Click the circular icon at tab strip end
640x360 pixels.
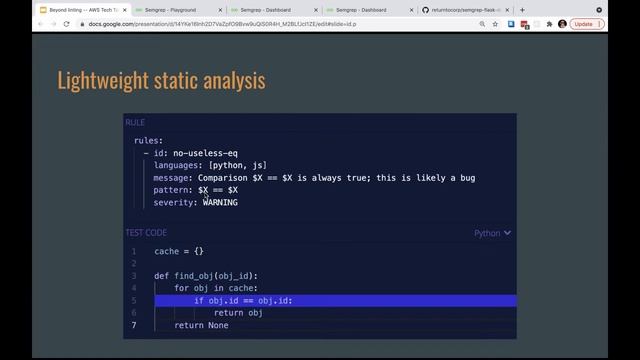pyautogui.click(x=599, y=10)
